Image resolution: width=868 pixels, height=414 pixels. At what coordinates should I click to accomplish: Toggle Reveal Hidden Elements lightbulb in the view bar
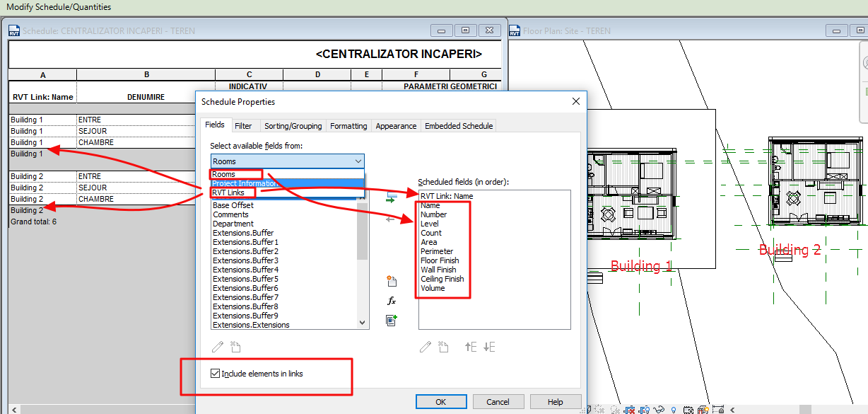674,408
